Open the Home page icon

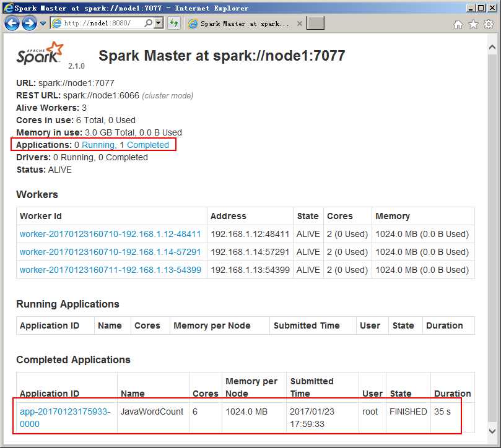pyautogui.click(x=458, y=24)
